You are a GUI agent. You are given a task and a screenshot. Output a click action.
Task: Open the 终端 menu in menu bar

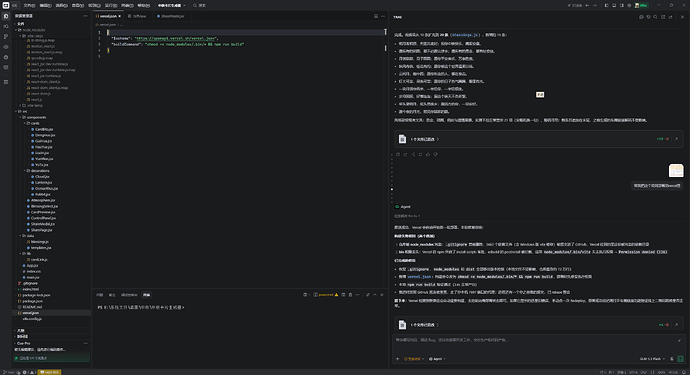tap(127, 5)
